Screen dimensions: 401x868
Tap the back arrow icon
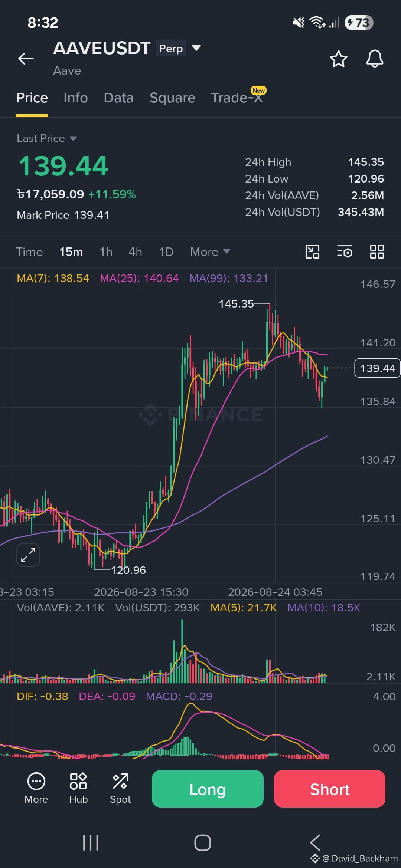coord(26,59)
